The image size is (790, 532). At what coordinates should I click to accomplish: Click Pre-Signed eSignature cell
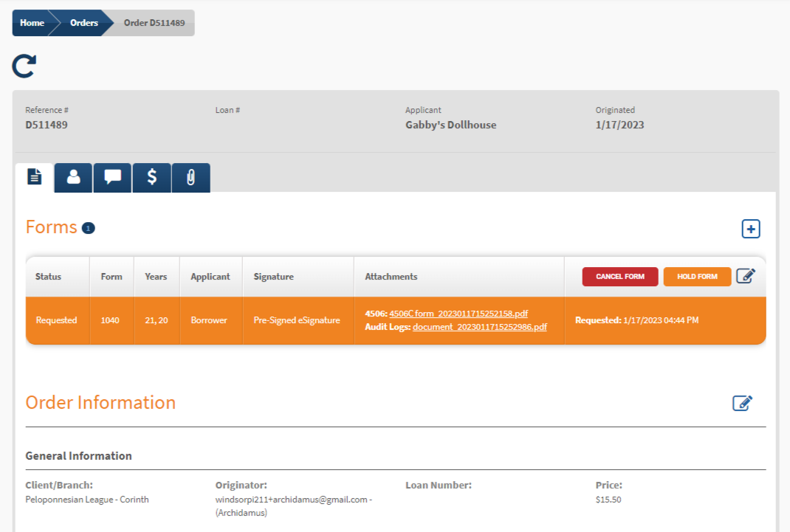pyautogui.click(x=297, y=320)
